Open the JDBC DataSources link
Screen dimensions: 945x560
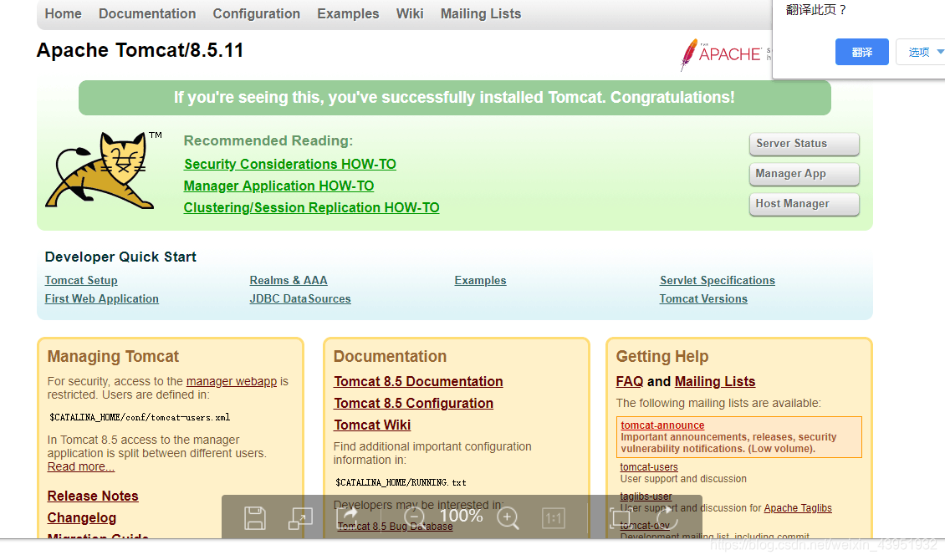pyautogui.click(x=300, y=298)
